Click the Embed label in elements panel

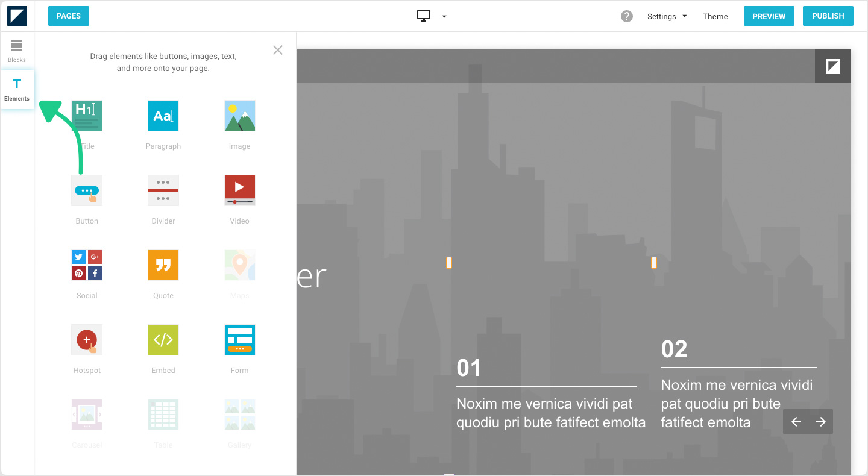pos(163,371)
